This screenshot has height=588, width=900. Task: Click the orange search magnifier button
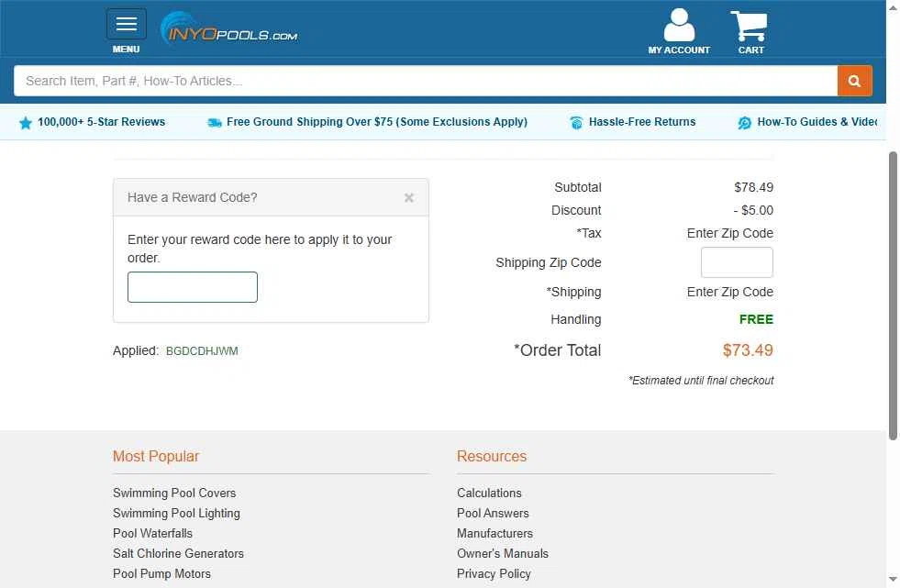pyautogui.click(x=855, y=81)
